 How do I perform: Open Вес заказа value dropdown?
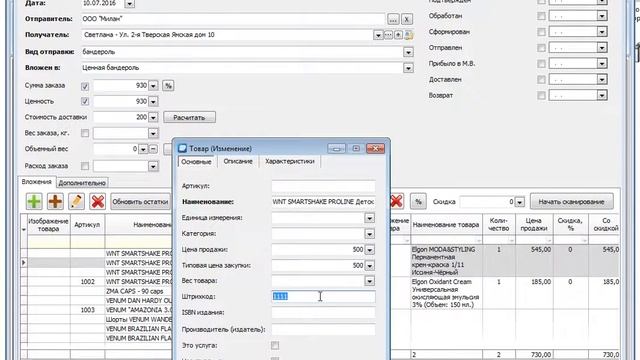[x=153, y=133]
